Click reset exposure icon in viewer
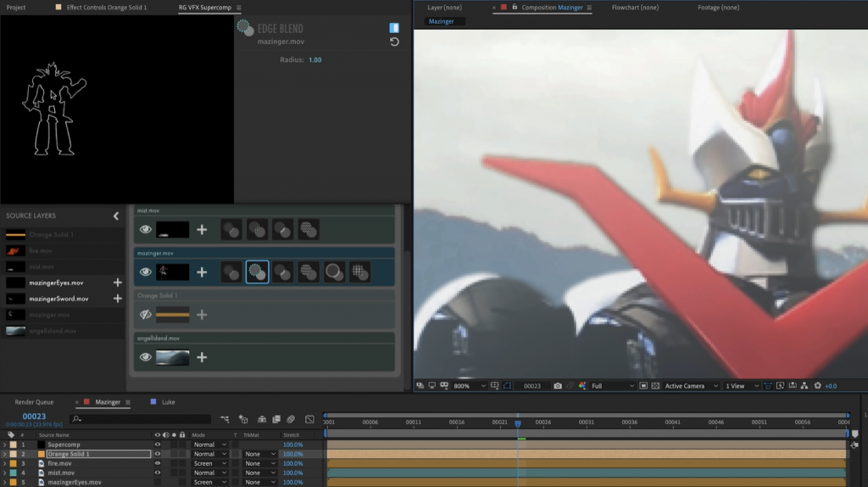Image resolution: width=868 pixels, height=487 pixels. (818, 386)
